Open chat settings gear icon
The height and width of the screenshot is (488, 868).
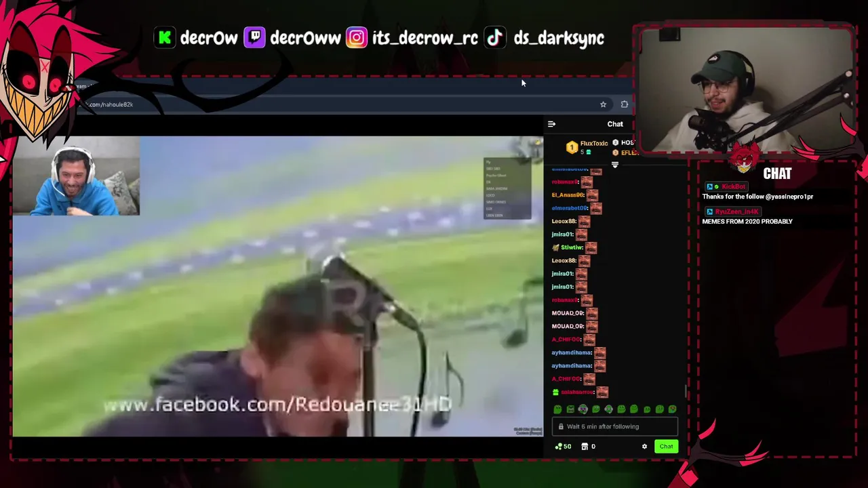pyautogui.click(x=644, y=447)
